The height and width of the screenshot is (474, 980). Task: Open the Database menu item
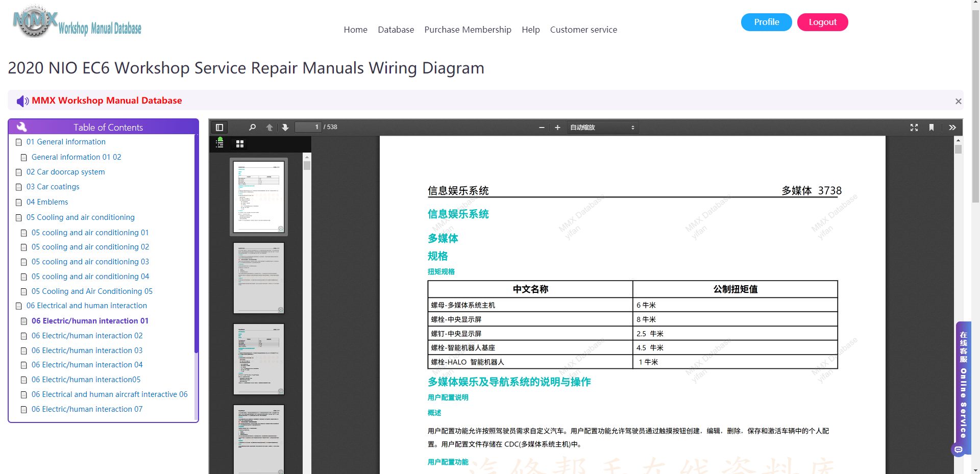(396, 30)
